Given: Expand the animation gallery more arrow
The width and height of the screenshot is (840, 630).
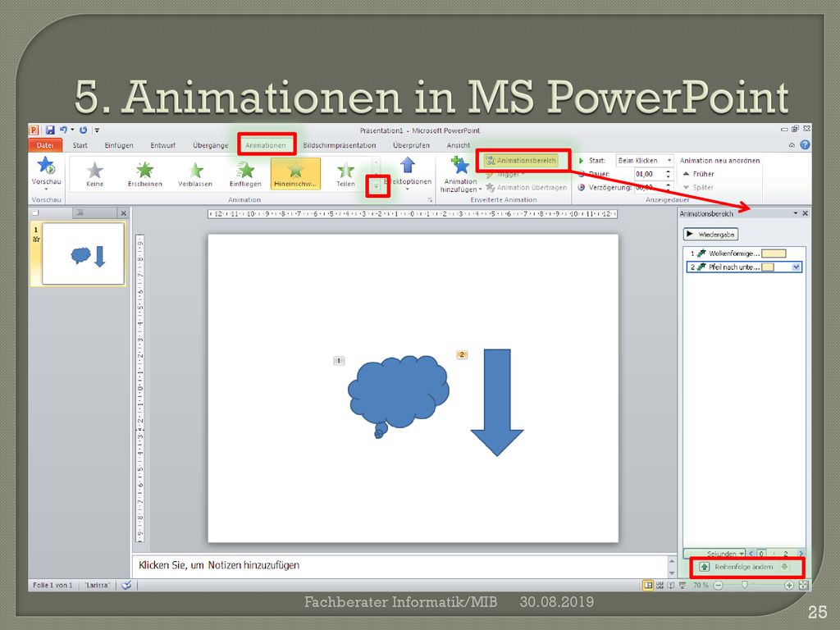Looking at the screenshot, I should (x=376, y=186).
